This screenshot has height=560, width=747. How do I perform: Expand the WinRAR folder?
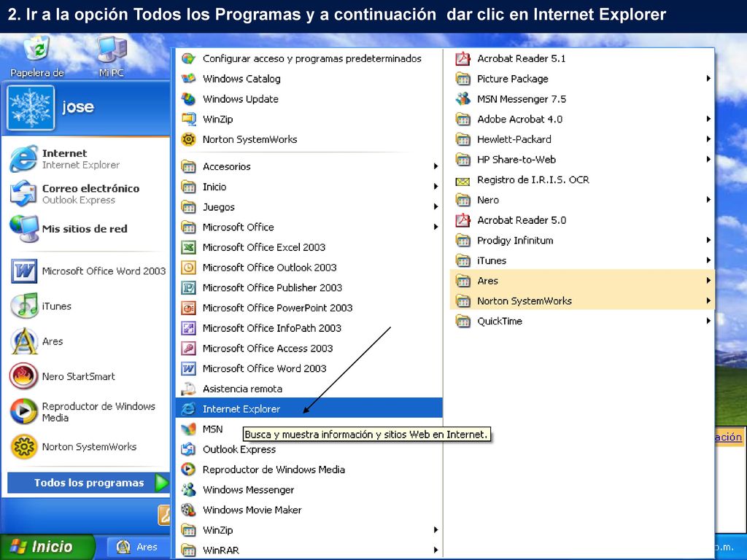tap(309, 551)
